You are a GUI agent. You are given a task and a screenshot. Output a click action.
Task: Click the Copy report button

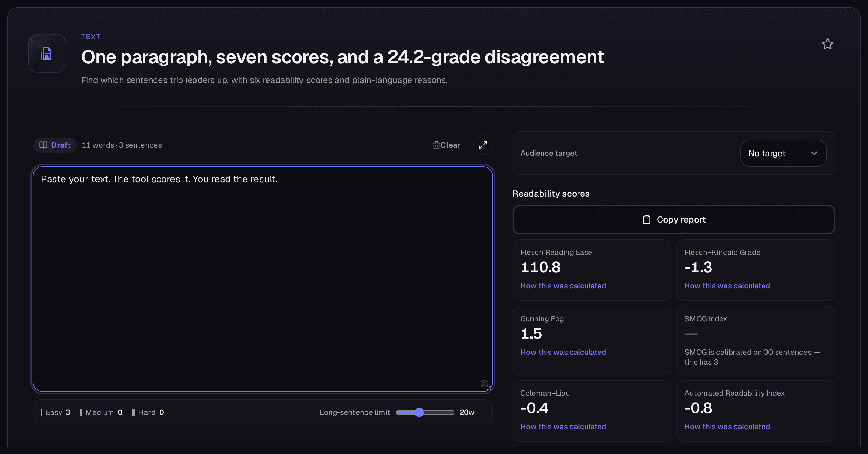674,220
